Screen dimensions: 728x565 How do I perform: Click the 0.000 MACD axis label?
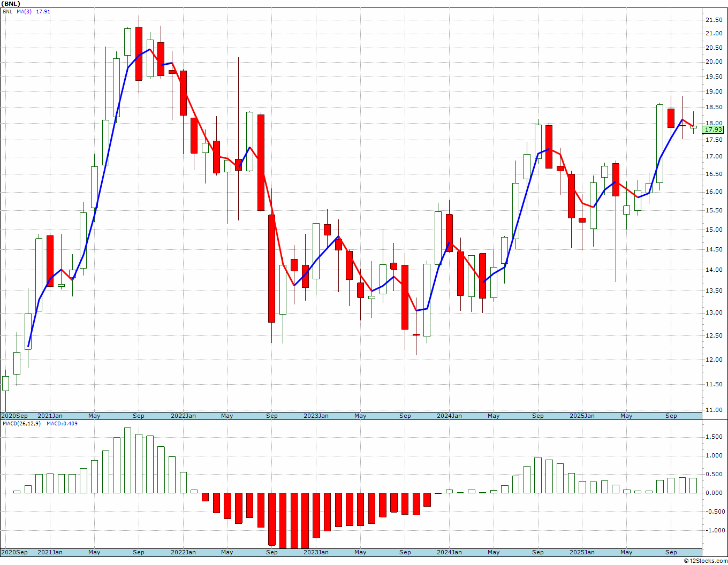click(714, 493)
